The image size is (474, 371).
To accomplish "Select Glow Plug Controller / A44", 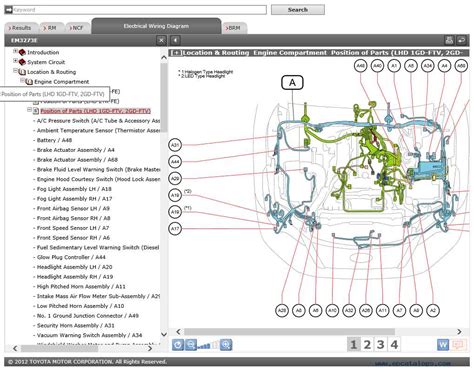I will coord(71,257).
